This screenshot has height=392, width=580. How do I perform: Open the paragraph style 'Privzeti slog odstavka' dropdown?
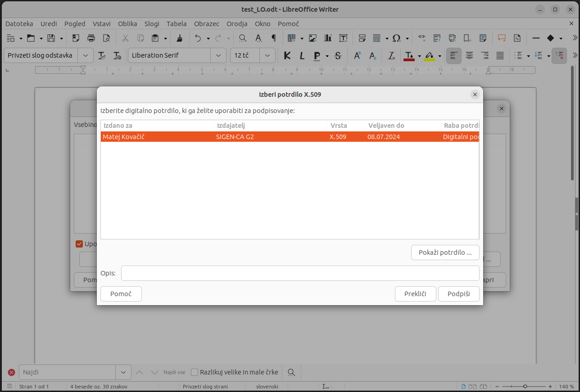(86, 56)
